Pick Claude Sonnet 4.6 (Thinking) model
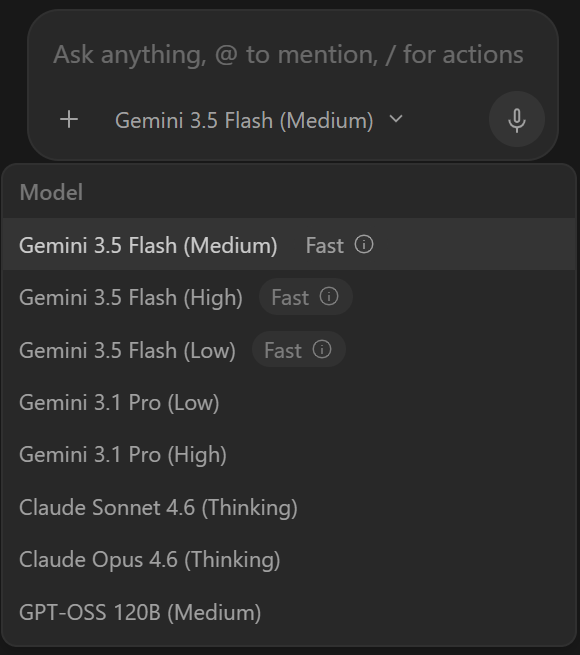Viewport: 580px width, 655px height. (289, 507)
